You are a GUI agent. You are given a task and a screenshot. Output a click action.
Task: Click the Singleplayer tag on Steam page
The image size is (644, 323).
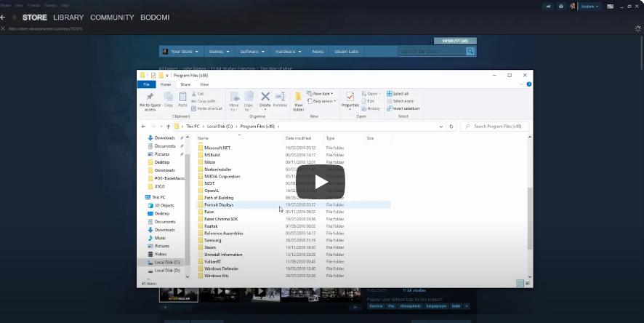pyautogui.click(x=436, y=306)
